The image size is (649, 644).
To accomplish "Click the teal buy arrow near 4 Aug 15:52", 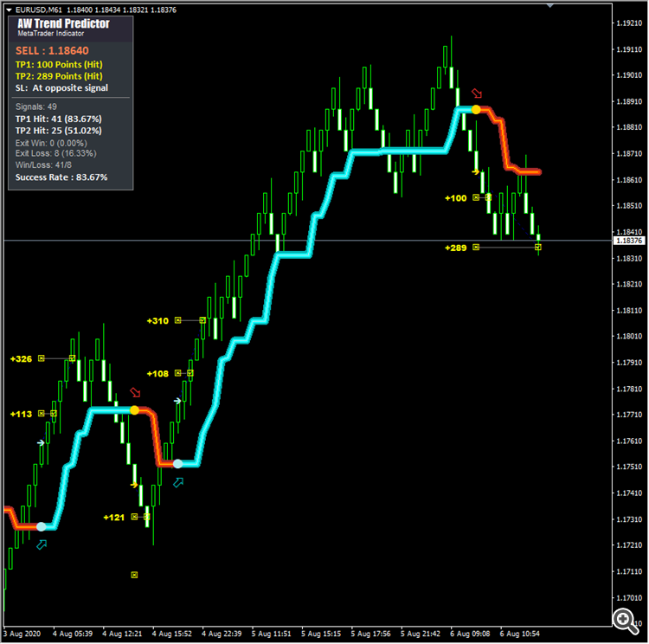I will click(178, 482).
